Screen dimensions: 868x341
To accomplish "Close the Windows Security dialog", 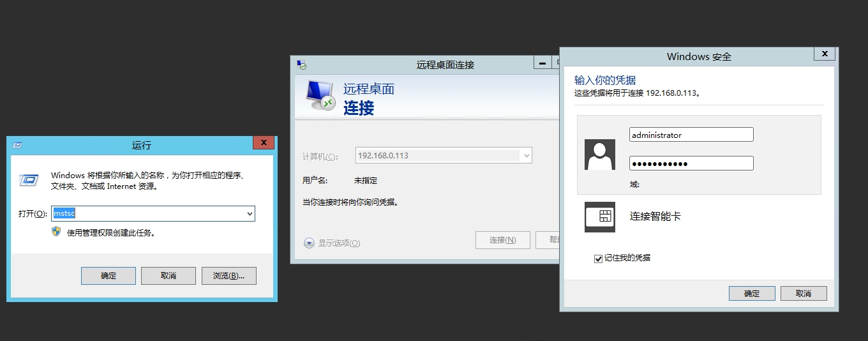I will coord(825,54).
